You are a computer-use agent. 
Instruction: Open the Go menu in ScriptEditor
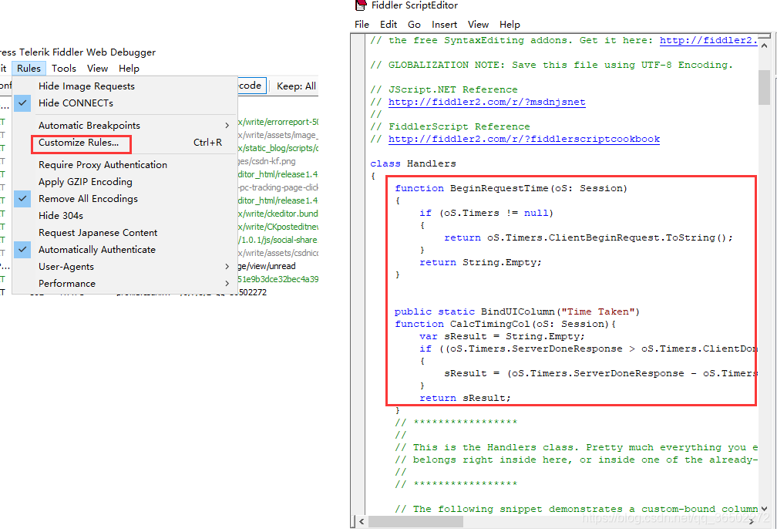click(x=414, y=25)
